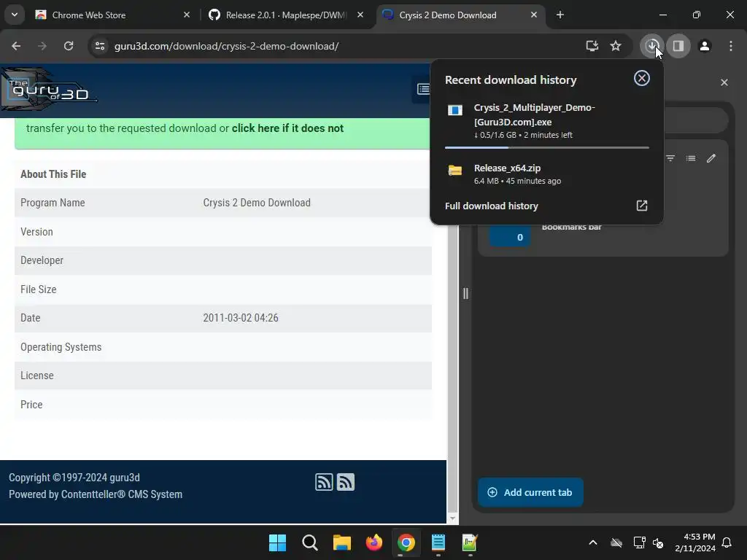747x560 pixels.
Task: Open Windows taskbar search
Action: [x=309, y=542]
